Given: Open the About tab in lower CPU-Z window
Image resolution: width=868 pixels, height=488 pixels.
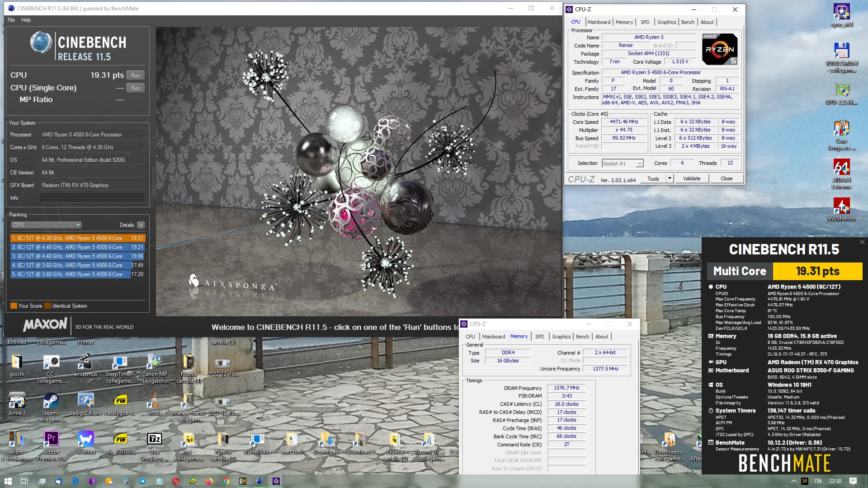Looking at the screenshot, I should click(x=601, y=337).
